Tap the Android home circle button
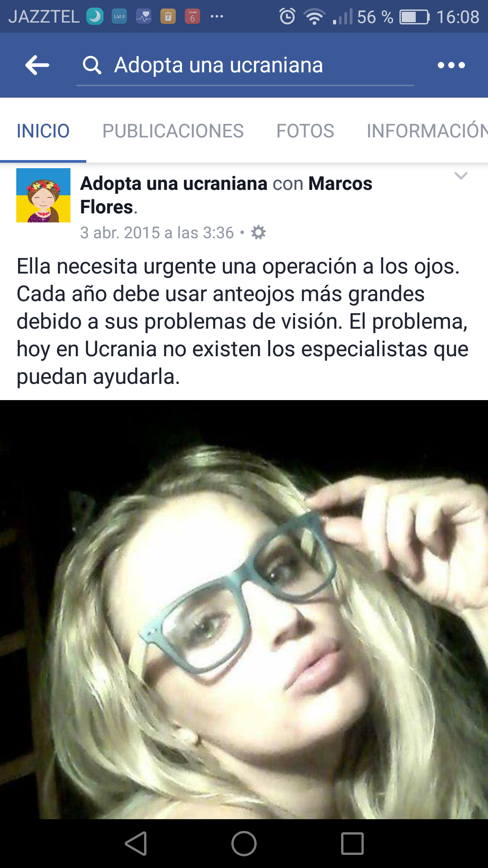The image size is (488, 868). (244, 844)
